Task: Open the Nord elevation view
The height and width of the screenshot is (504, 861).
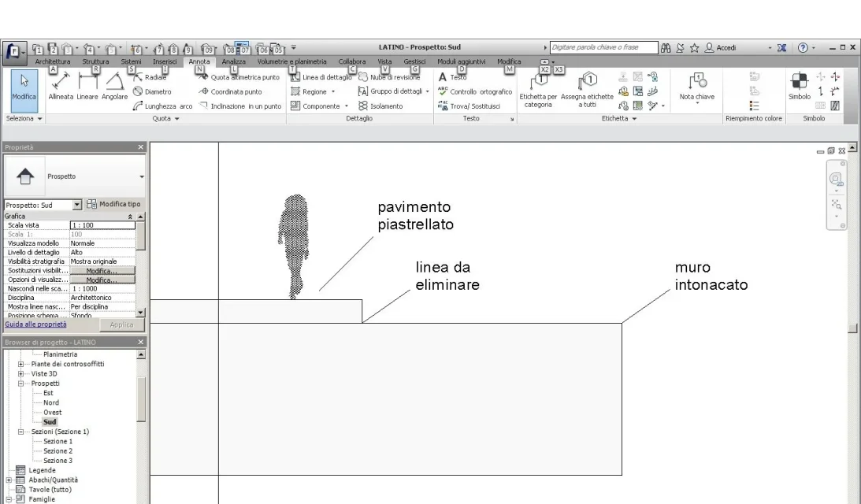Action: click(x=51, y=403)
